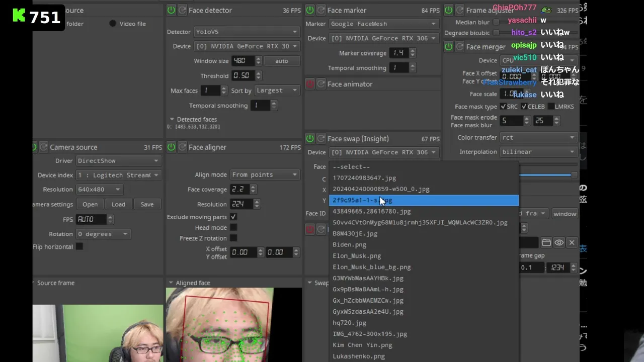644x362 pixels.
Task: Reset Face aligner settings icon
Action: 182,147
